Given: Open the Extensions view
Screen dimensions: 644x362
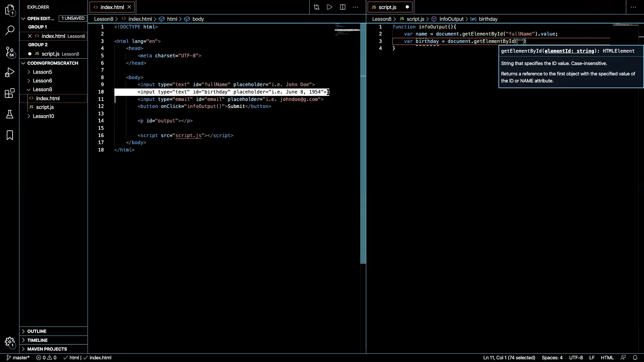Looking at the screenshot, I should [x=9, y=93].
